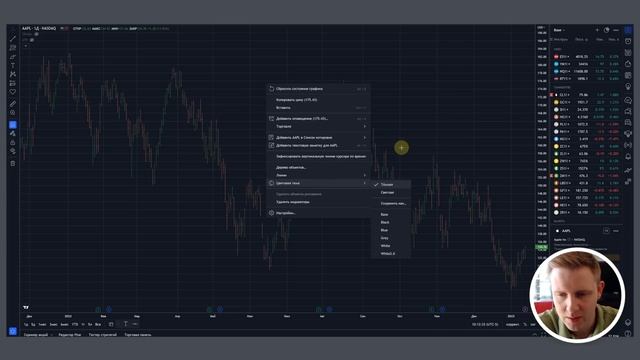
Task: Click the chart clock time zone display
Action: tap(485, 324)
